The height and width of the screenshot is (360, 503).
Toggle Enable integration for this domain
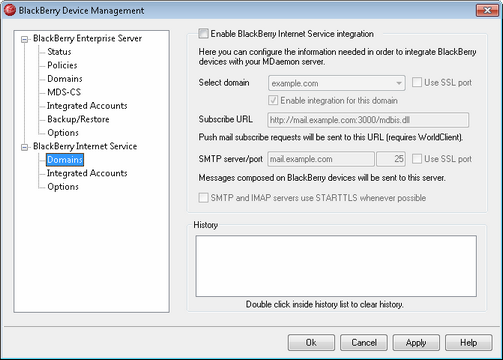coord(273,100)
